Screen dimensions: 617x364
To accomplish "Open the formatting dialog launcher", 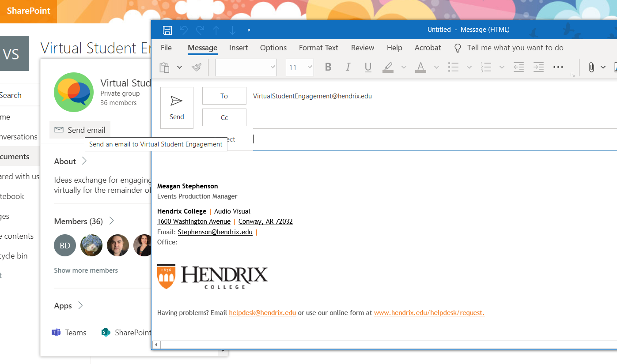I will [x=573, y=75].
